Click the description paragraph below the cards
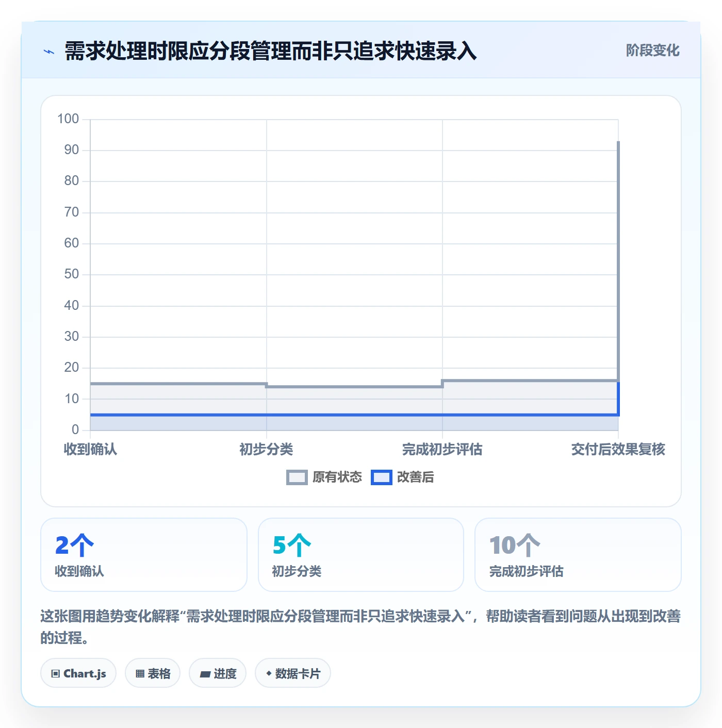722x728 pixels. 360,627
